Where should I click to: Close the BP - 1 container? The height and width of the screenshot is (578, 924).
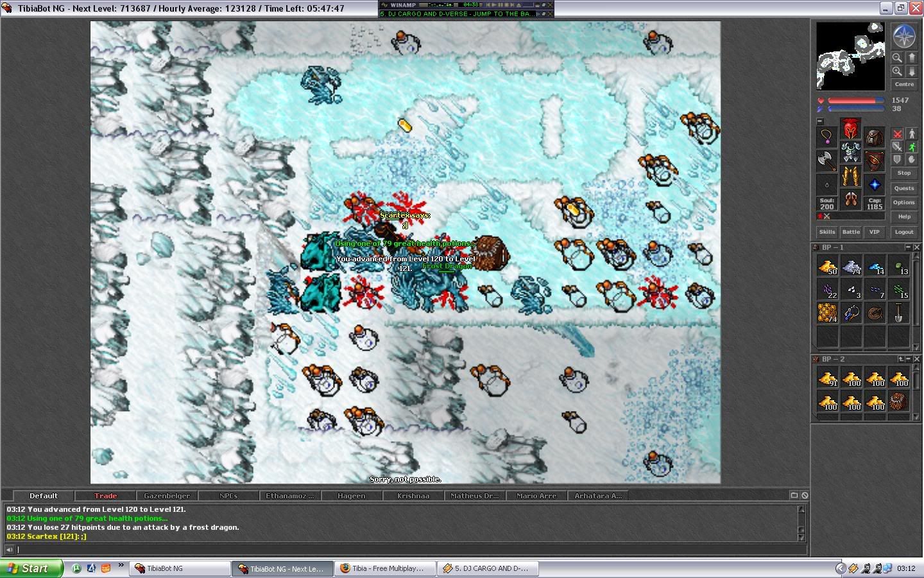[x=916, y=247]
